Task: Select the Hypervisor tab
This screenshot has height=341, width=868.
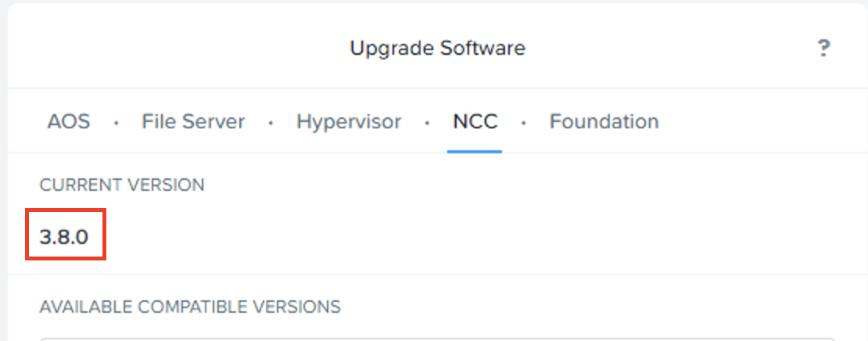Action: pyautogui.click(x=349, y=122)
